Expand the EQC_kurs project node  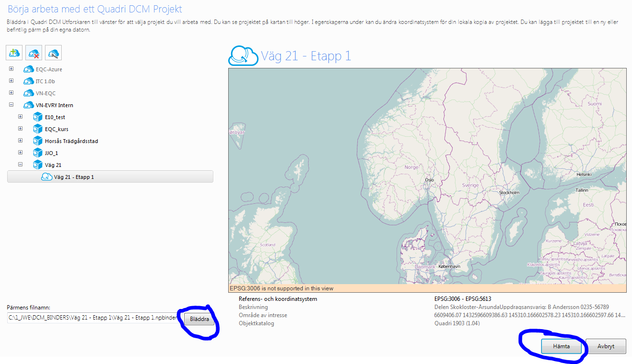[x=20, y=129]
